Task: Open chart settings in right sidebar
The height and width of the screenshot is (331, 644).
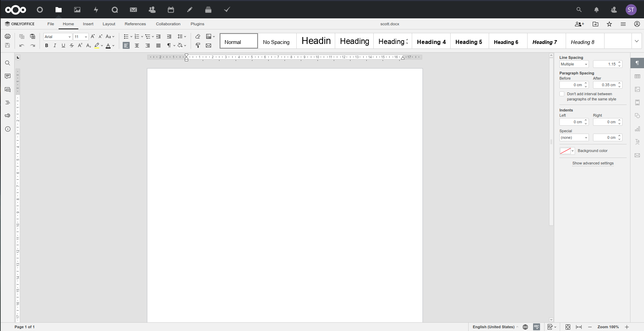Action: click(637, 129)
